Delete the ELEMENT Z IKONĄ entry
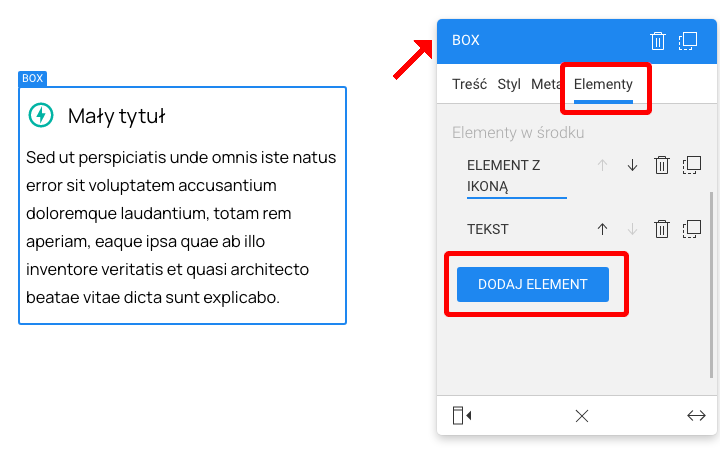The height and width of the screenshot is (461, 720). (661, 166)
